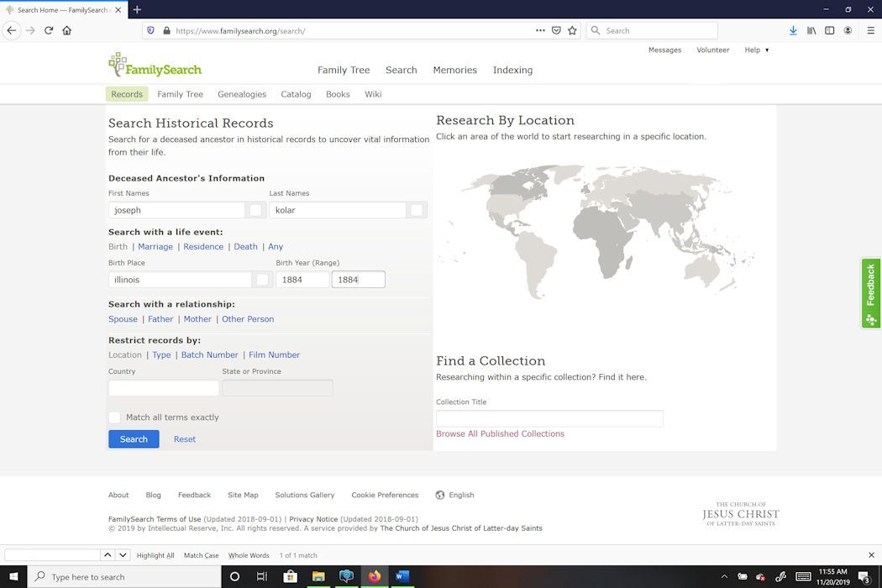Add Death life event

[246, 246]
